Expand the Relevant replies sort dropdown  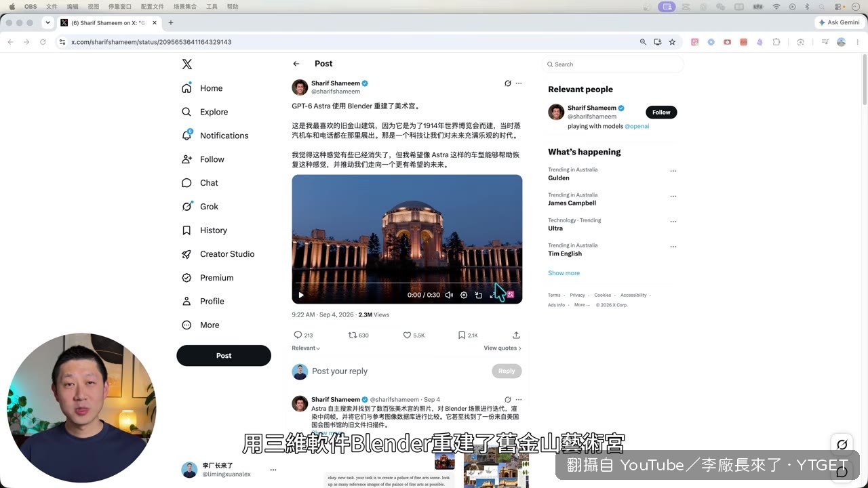coord(306,348)
